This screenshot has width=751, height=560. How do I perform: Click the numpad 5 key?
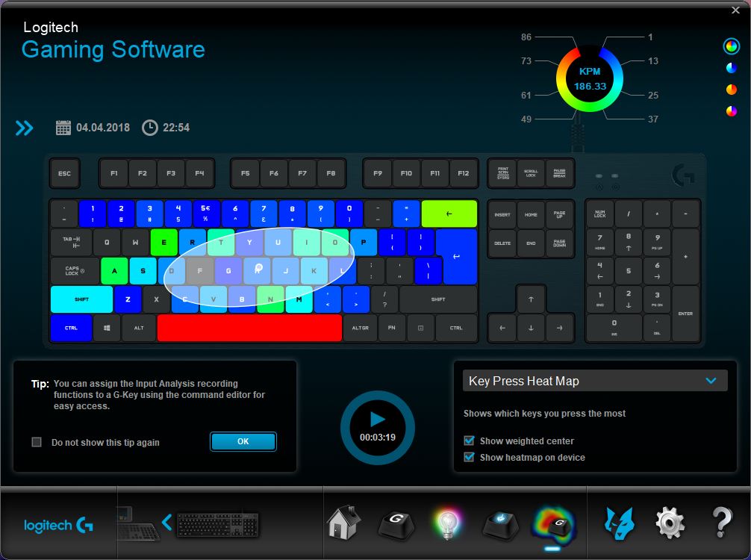pos(629,271)
